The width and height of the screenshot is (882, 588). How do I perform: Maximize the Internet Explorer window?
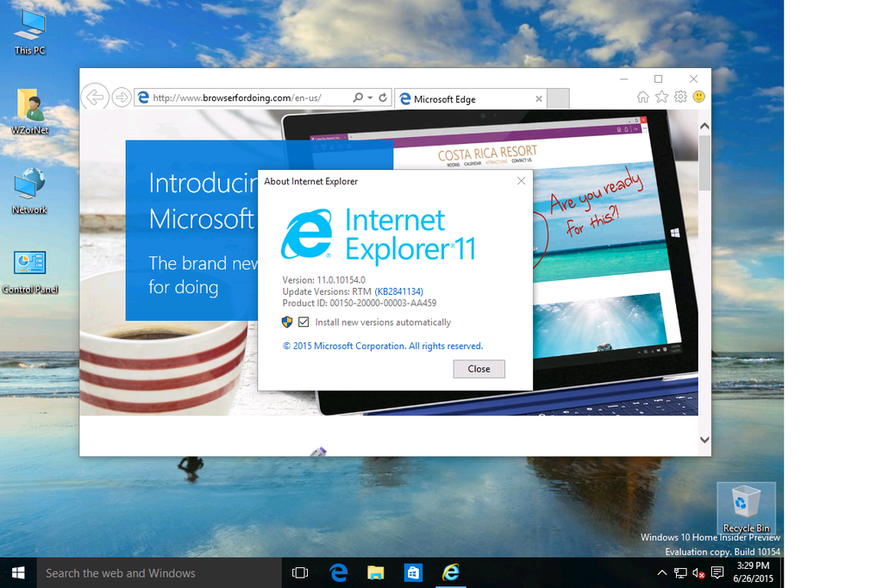(x=658, y=78)
